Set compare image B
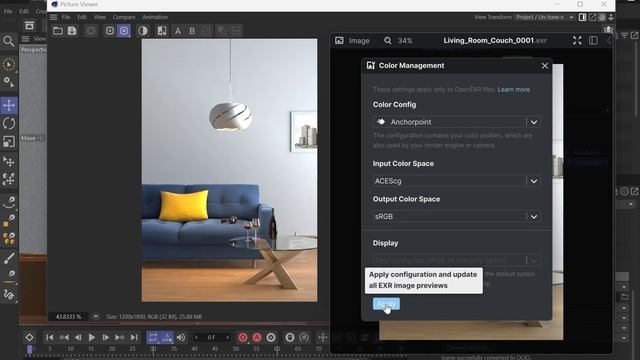This screenshot has width=640, height=360. (x=192, y=31)
